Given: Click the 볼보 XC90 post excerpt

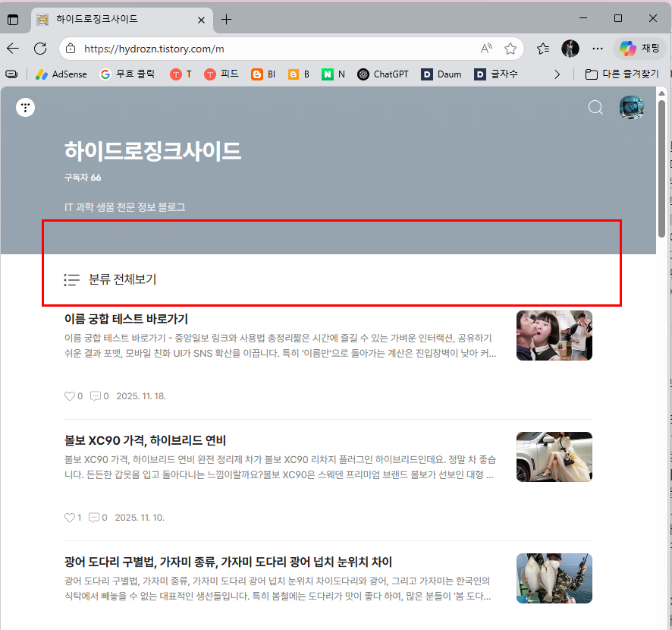Looking at the screenshot, I should 281,467.
